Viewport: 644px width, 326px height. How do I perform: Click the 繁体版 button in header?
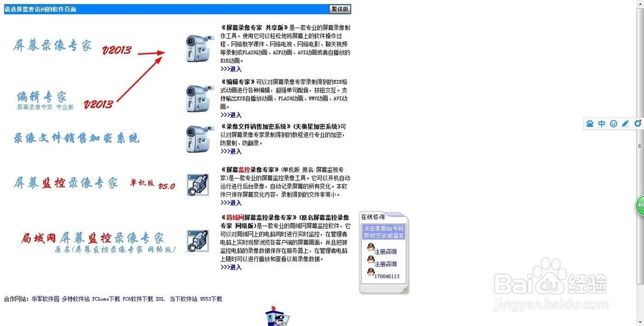[339, 9]
